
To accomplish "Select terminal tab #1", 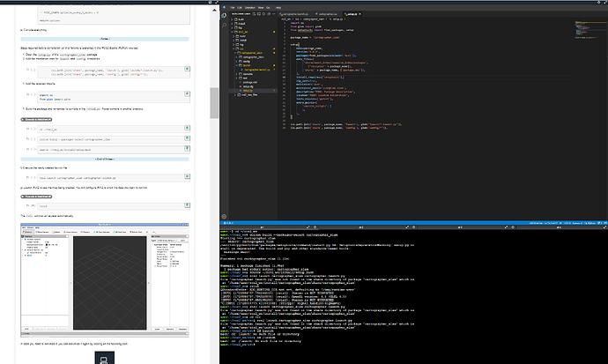I will tap(262, 227).
